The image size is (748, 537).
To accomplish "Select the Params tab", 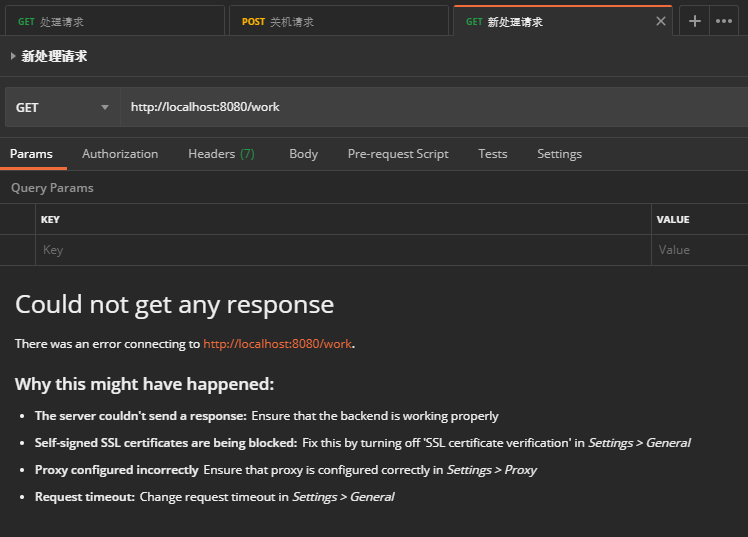I will 31,154.
